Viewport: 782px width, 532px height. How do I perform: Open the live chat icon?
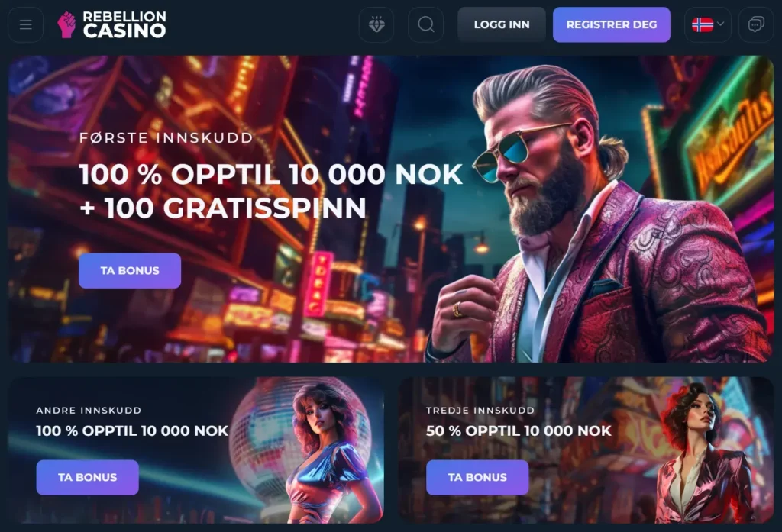click(x=756, y=24)
